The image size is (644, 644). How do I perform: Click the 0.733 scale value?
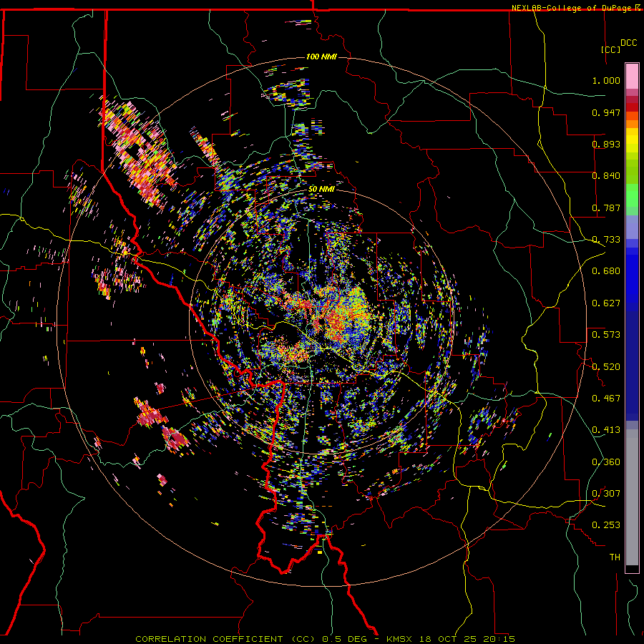606,240
